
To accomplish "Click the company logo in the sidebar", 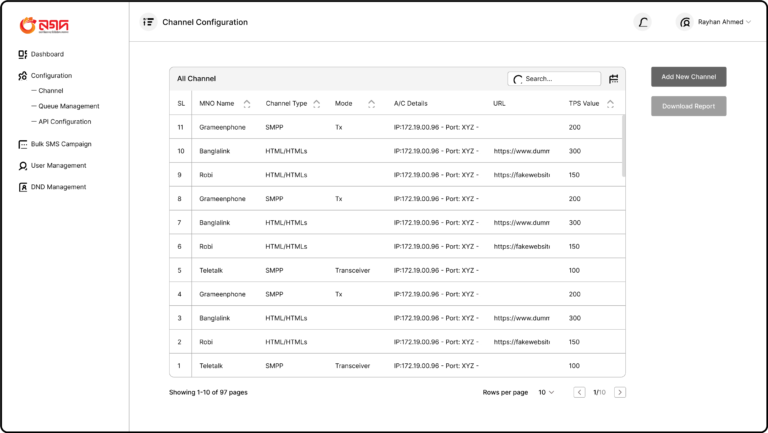I will [44, 25].
